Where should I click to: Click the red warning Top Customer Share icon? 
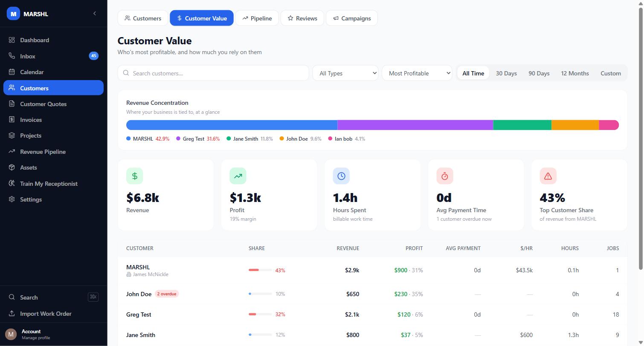(x=548, y=176)
